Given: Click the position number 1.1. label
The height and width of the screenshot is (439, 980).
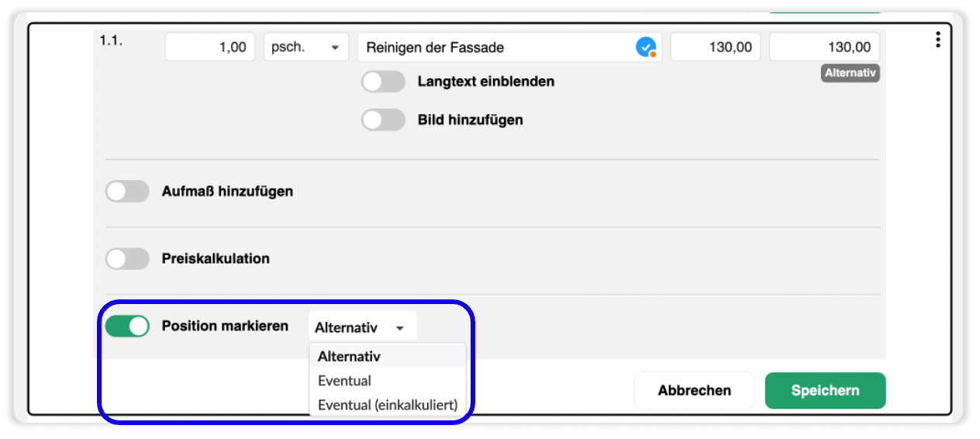Looking at the screenshot, I should point(111,40).
